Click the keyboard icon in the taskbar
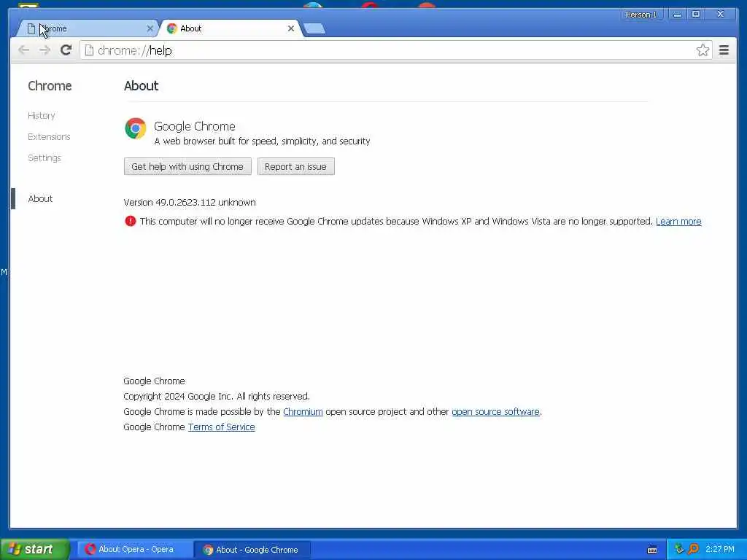Screen dimensions: 747x560 click(x=652, y=550)
